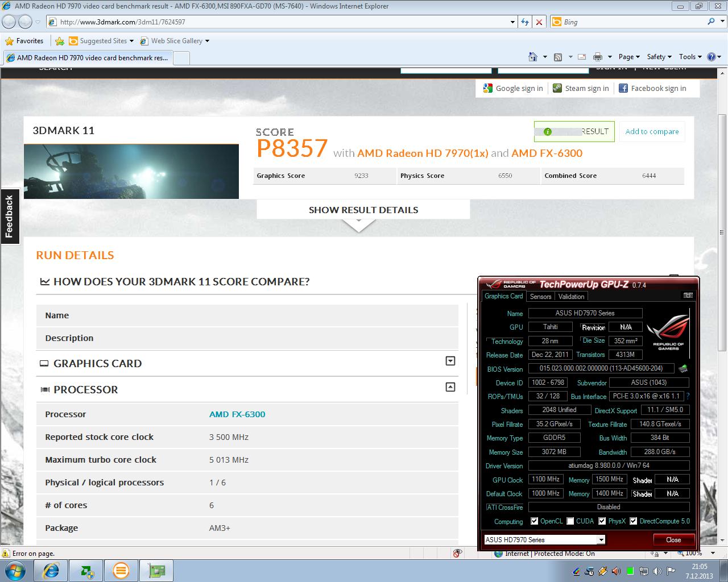Screen dimensions: 728x582
Task: Click the Stop loading X icon
Action: pyautogui.click(x=539, y=22)
